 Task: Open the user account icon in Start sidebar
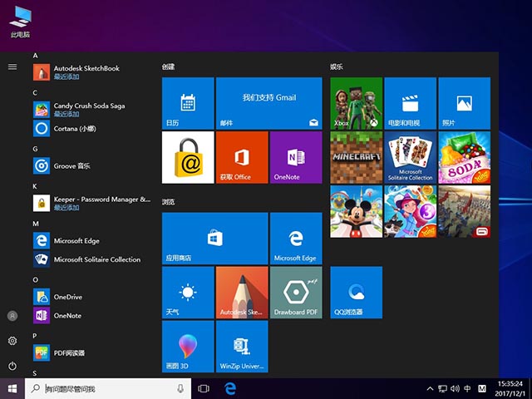12,316
